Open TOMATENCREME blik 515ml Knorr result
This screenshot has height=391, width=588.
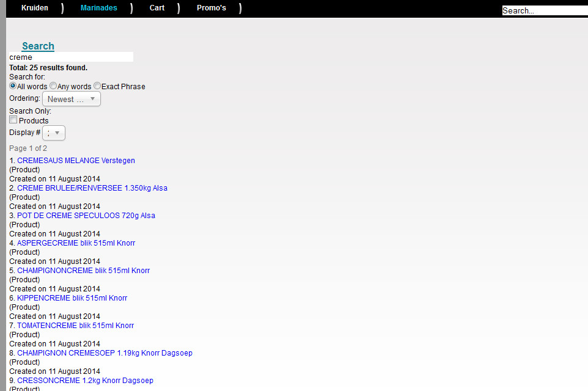tap(75, 326)
